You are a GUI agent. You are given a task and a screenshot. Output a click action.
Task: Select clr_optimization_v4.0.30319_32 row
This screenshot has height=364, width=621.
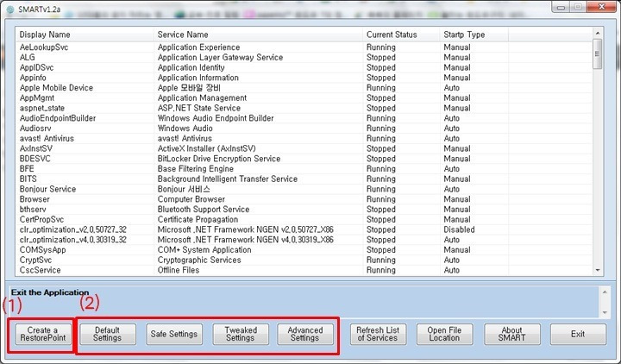tap(304, 240)
